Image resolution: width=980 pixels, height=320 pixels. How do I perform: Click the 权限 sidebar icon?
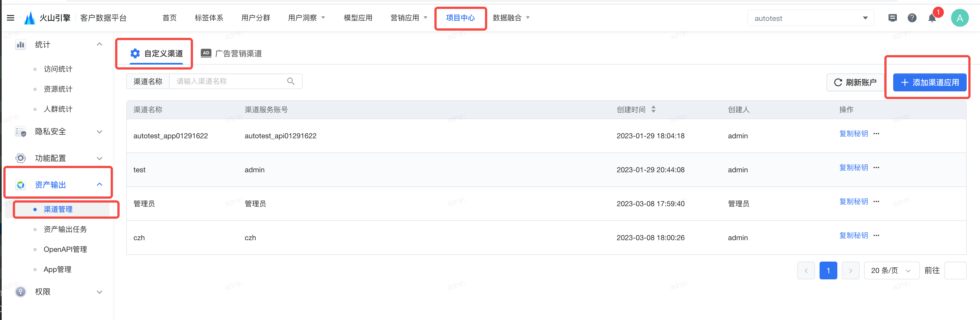[21, 292]
